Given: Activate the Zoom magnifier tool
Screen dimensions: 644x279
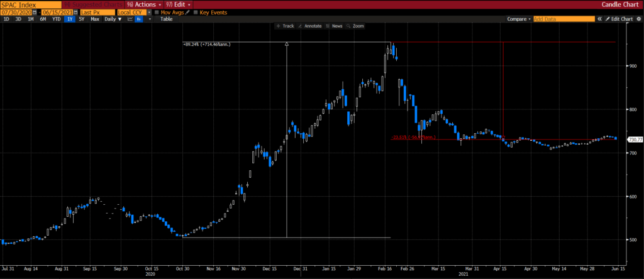Looking at the screenshot, I should pyautogui.click(x=355, y=26).
